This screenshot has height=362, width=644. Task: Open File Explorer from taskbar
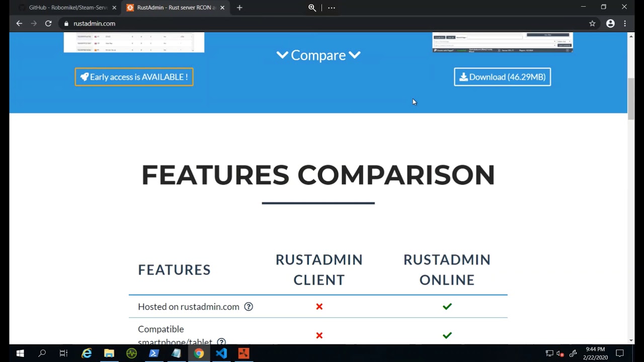[x=109, y=353]
